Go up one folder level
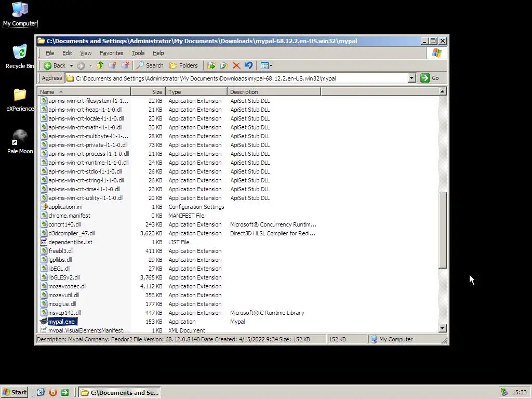The height and width of the screenshot is (399, 532). [x=100, y=65]
